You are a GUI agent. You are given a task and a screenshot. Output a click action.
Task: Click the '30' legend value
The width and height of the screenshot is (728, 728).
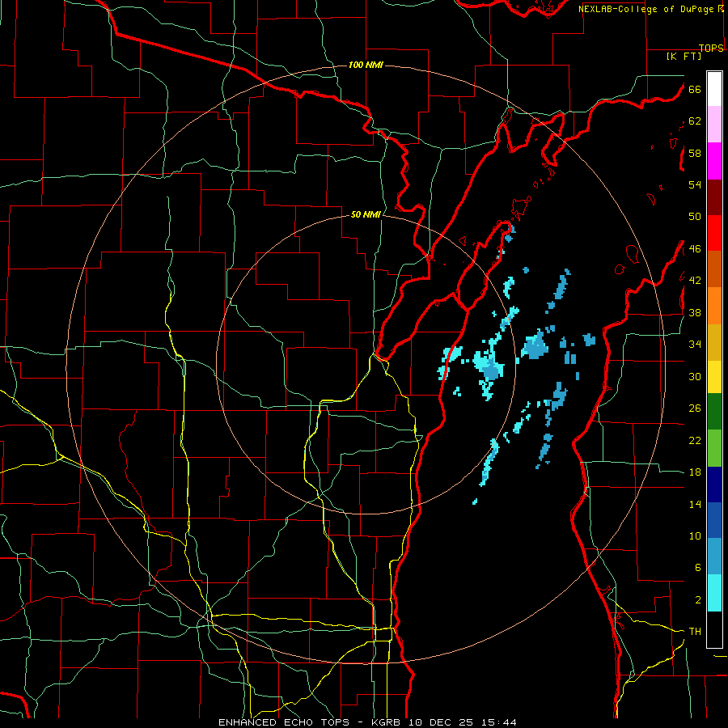pyautogui.click(x=695, y=376)
